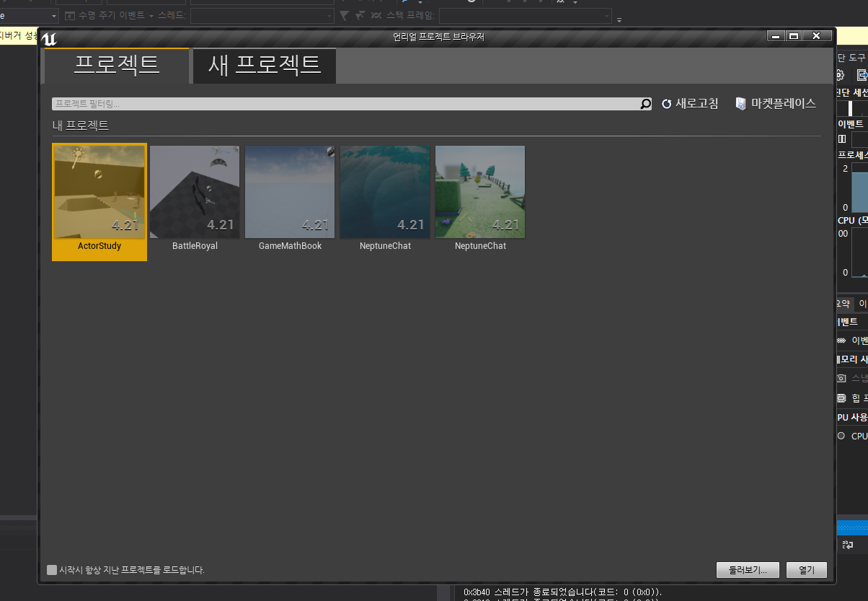Click the 열기 open button
The image size is (868, 601).
click(807, 570)
